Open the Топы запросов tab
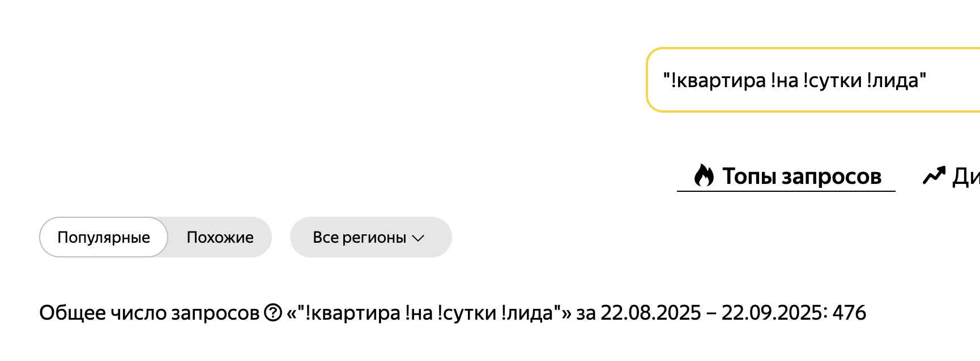The image size is (980, 361). point(801,176)
